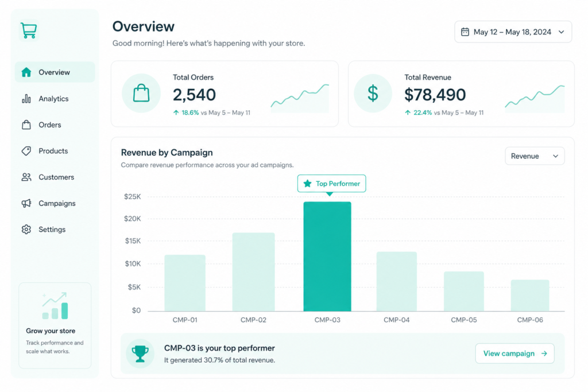Click the $10K y-axis label
588x392 pixels.
133,263
